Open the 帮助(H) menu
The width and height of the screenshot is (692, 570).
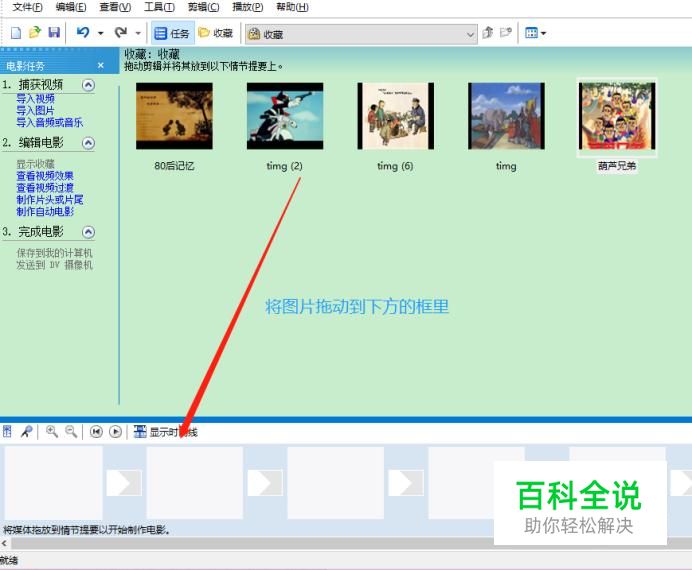292,7
